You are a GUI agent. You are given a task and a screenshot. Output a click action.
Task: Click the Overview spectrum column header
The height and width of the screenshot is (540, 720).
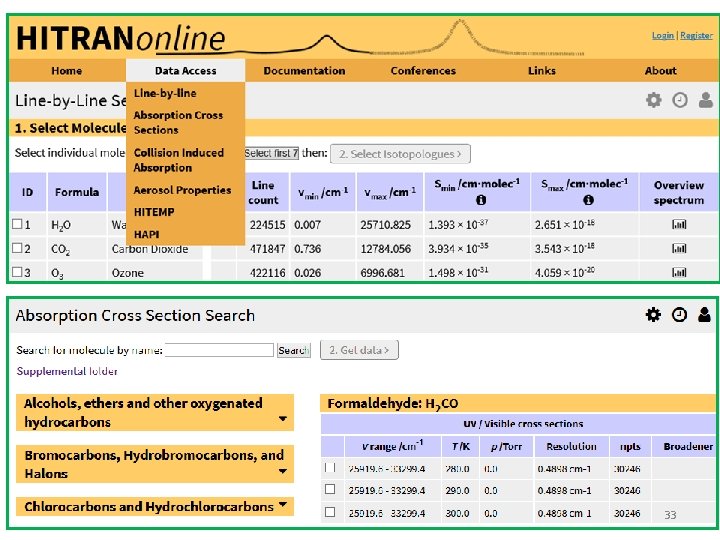point(679,192)
